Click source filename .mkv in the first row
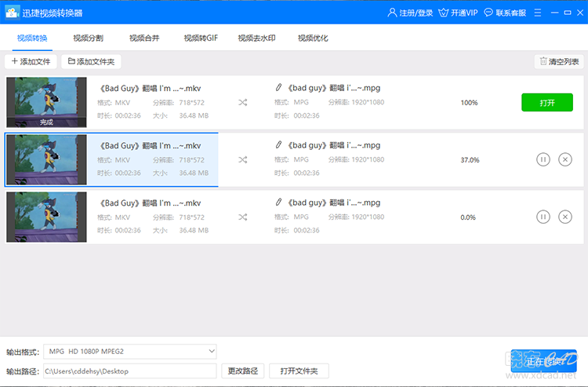Image resolution: width=588 pixels, height=387 pixels. pos(151,88)
